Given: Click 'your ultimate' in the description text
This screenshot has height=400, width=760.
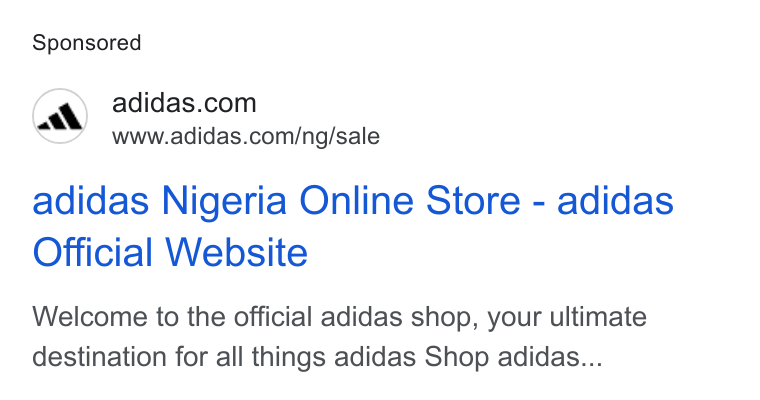Looking at the screenshot, I should coord(567,318).
